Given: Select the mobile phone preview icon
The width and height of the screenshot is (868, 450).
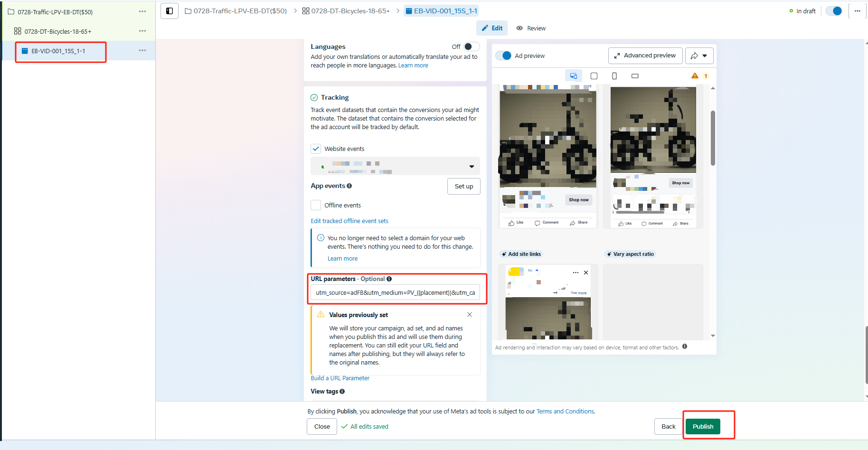Looking at the screenshot, I should point(614,75).
